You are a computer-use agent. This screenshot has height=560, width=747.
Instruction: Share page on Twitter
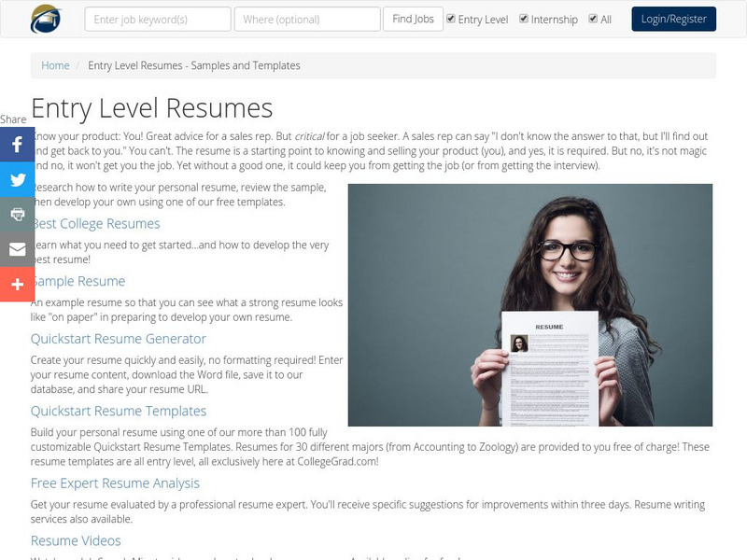(x=17, y=179)
